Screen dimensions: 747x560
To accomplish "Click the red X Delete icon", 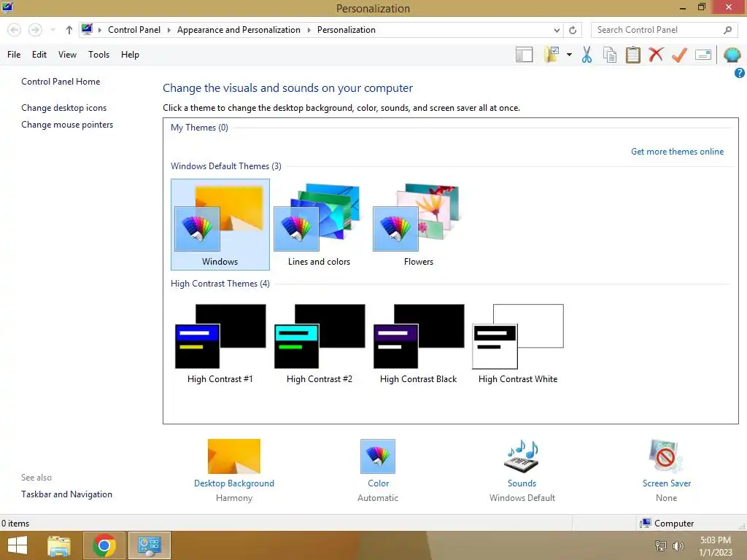I will tap(656, 55).
